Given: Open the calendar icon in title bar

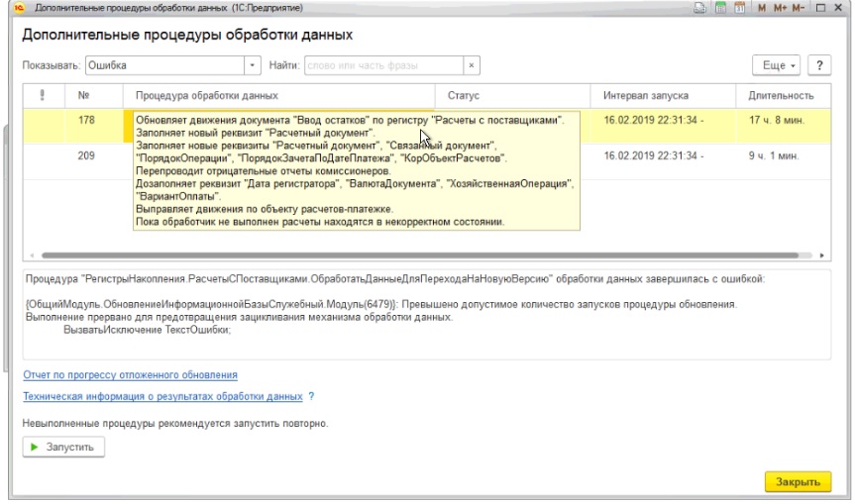Looking at the screenshot, I should click(737, 9).
